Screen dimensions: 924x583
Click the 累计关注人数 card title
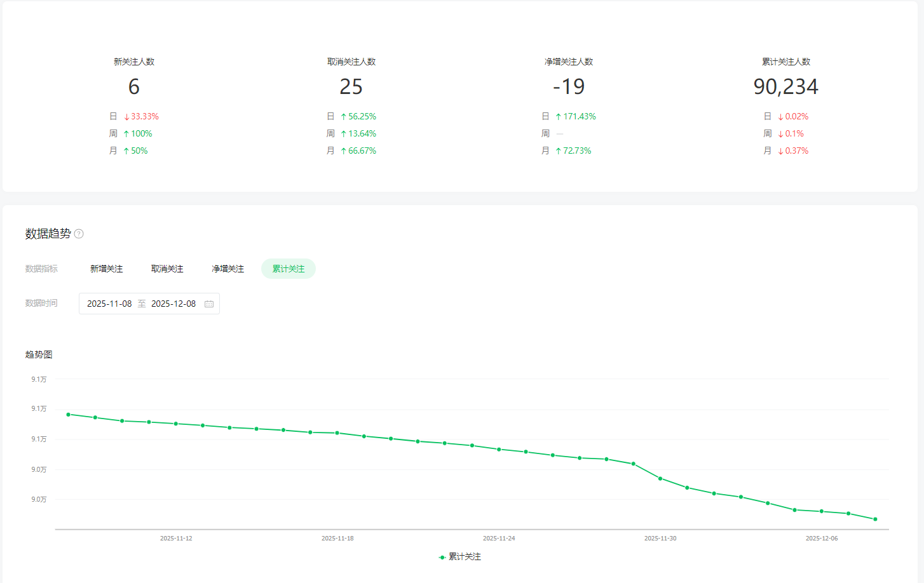click(x=786, y=62)
